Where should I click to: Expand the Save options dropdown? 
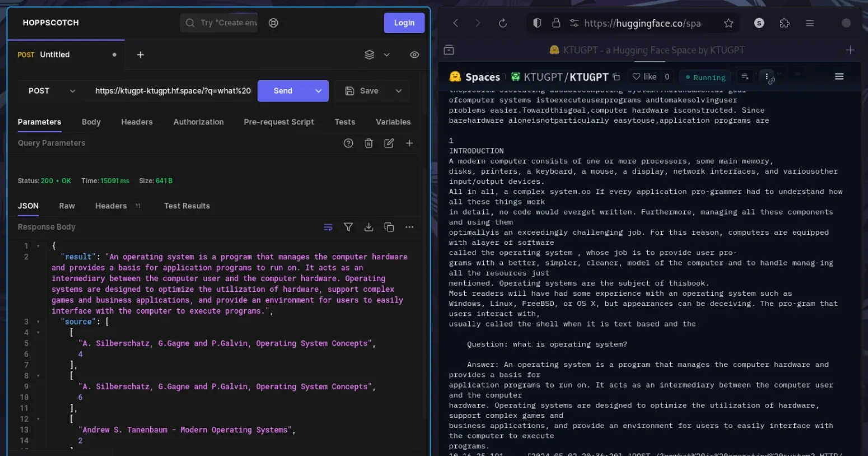[x=399, y=91]
